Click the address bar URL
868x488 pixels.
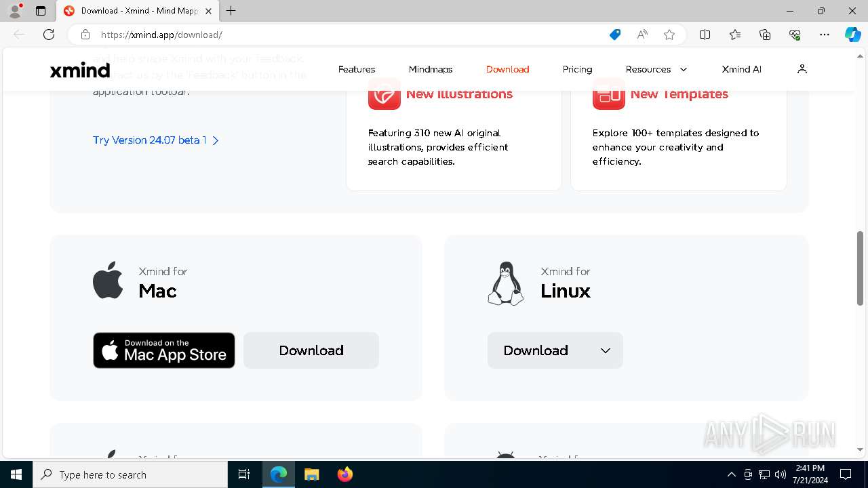tap(161, 35)
